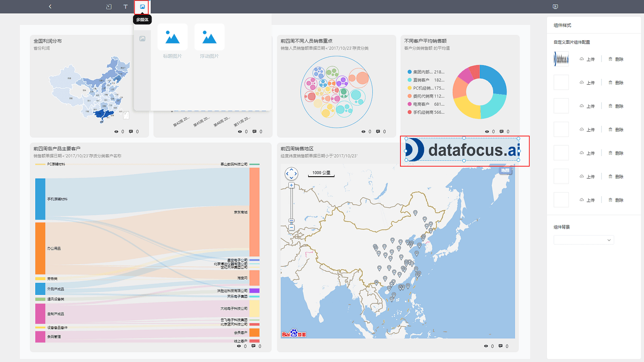644x362 pixels.
Task: Click the 京东商城 node in Sankey chart
Action: pos(254,212)
